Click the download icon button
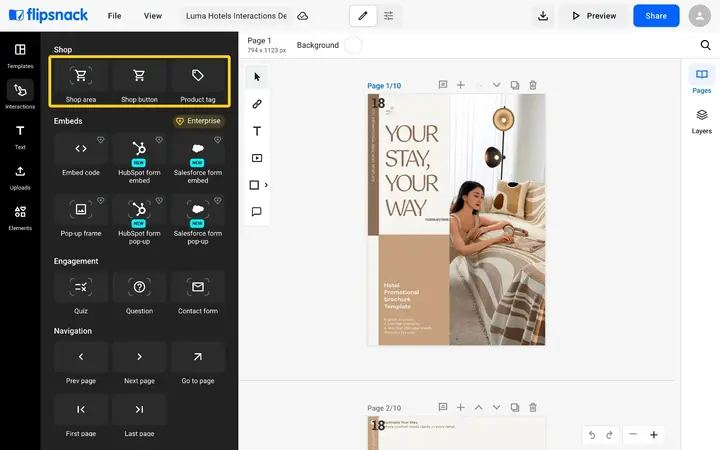 (543, 16)
